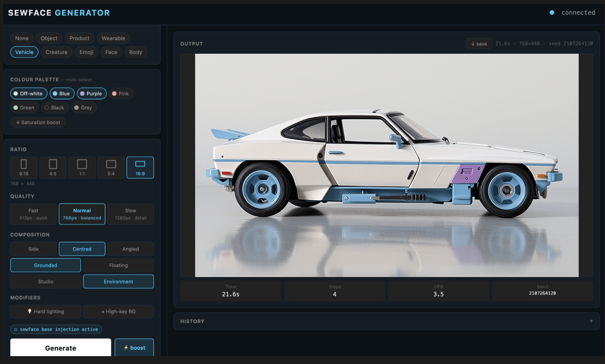Screen dimensions: 605x364
Task: Toggle the Hard lighting modifier
Action: (x=45, y=312)
